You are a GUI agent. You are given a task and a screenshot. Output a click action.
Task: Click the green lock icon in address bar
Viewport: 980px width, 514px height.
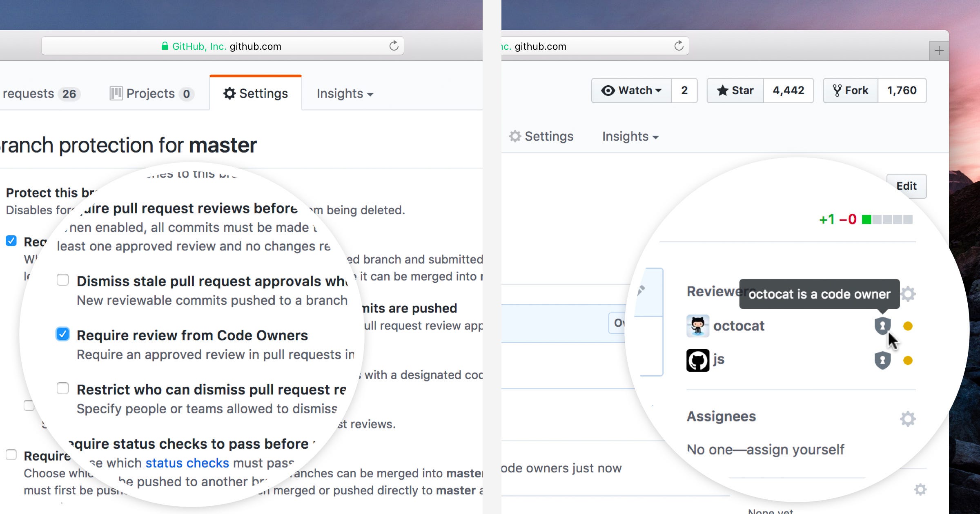pyautogui.click(x=165, y=46)
